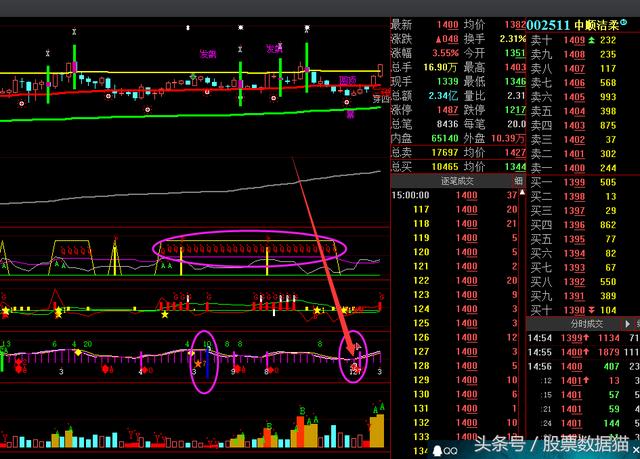Click the 内盘 value 65140
This screenshot has height=459, width=640.
(x=445, y=138)
